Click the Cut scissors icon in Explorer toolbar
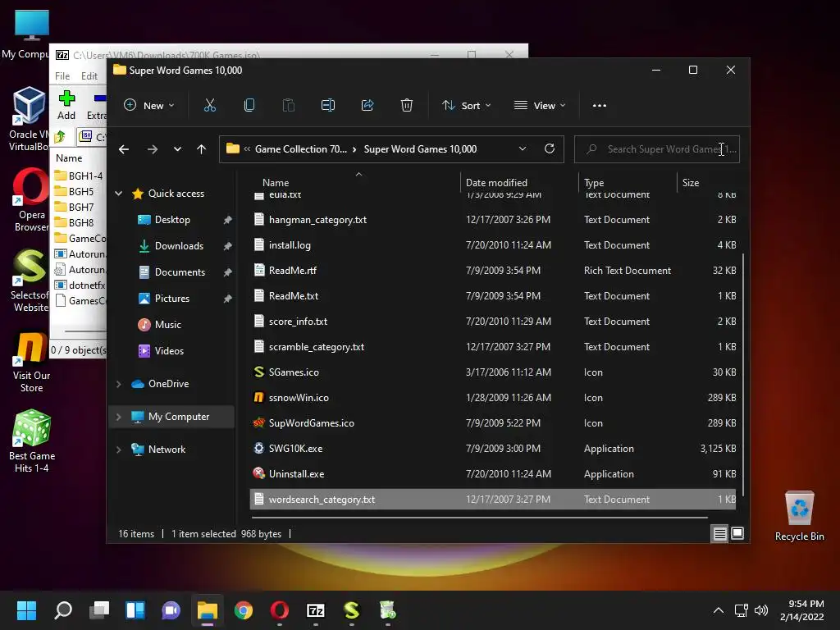This screenshot has width=840, height=630. point(209,106)
